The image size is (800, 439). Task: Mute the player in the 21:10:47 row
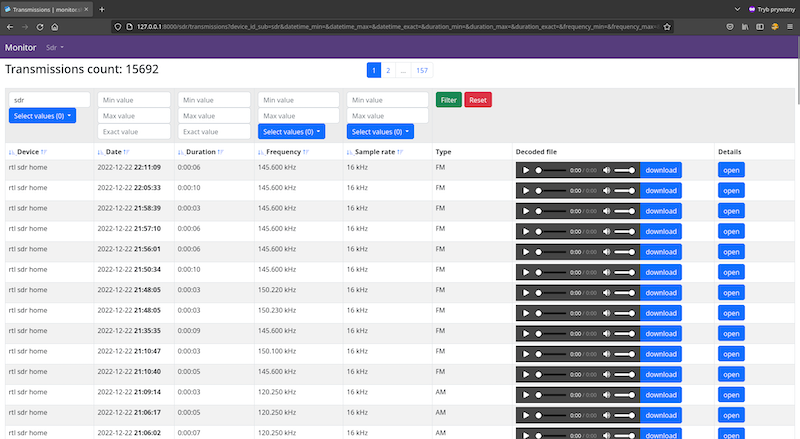click(x=606, y=354)
